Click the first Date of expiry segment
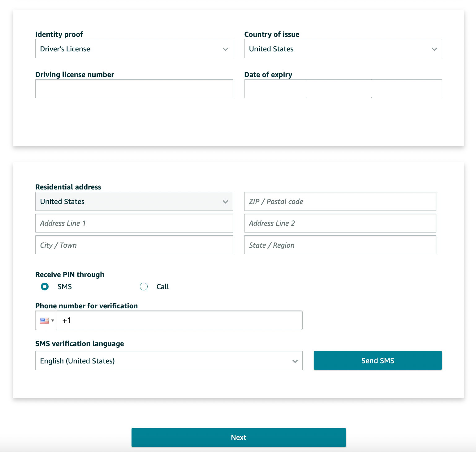 pos(275,89)
